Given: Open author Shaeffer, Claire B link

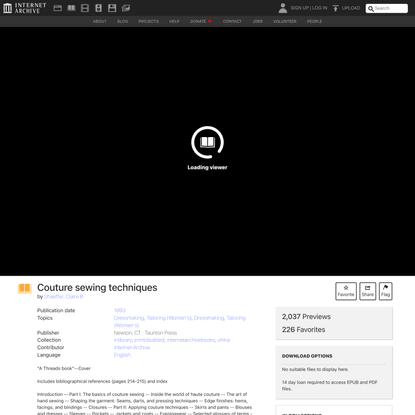Looking at the screenshot, I should [64, 297].
